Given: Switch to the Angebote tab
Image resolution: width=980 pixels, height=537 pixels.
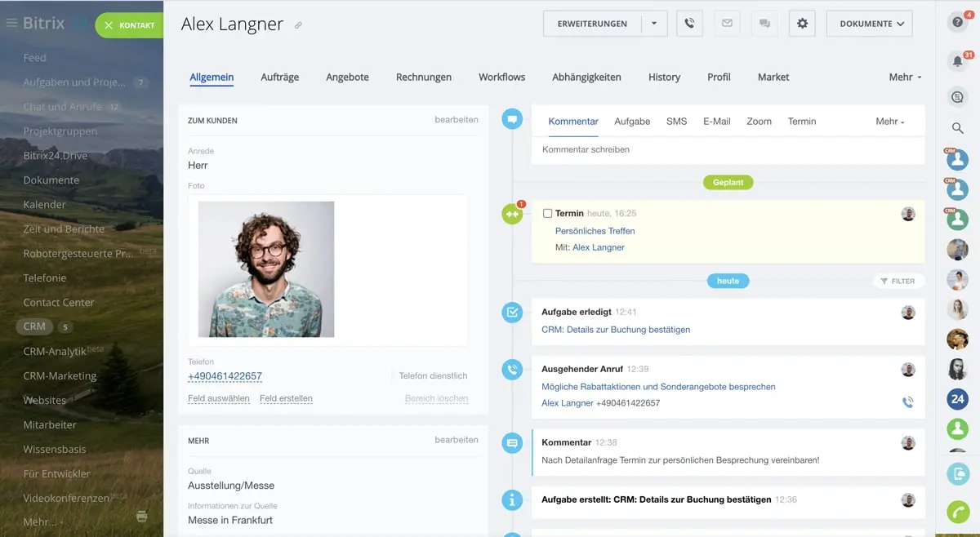Looking at the screenshot, I should [x=347, y=77].
